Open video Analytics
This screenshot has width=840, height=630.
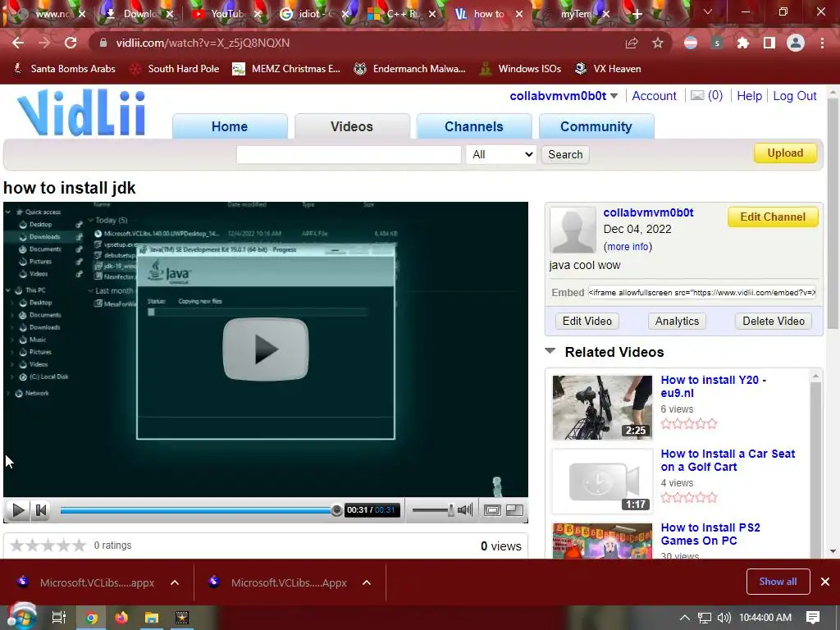[x=677, y=321]
